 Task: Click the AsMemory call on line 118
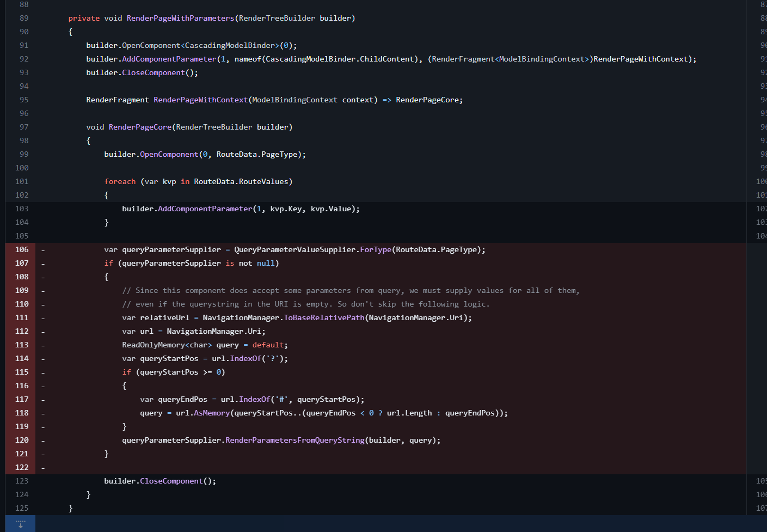tap(211, 413)
